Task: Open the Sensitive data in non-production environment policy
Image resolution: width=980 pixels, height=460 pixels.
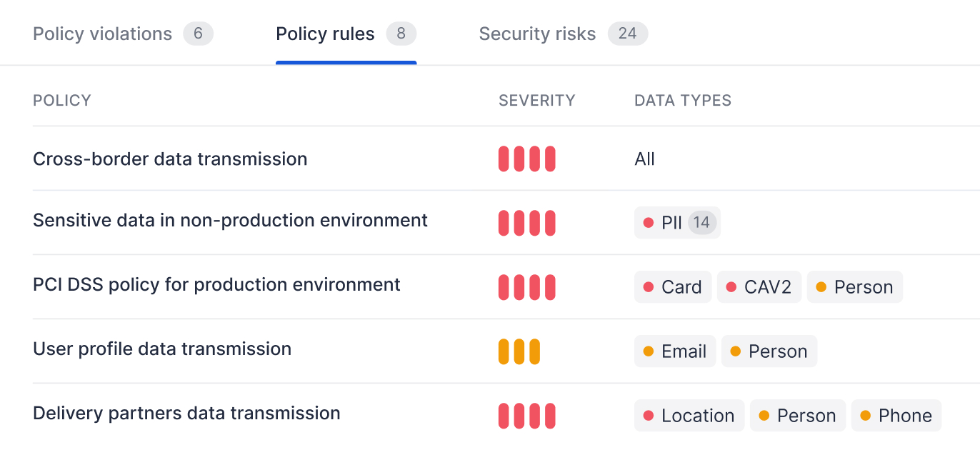Action: pos(229,220)
